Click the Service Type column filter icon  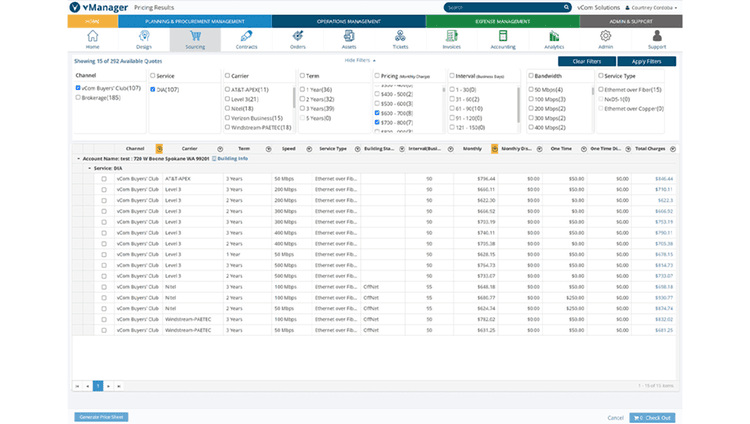click(357, 149)
